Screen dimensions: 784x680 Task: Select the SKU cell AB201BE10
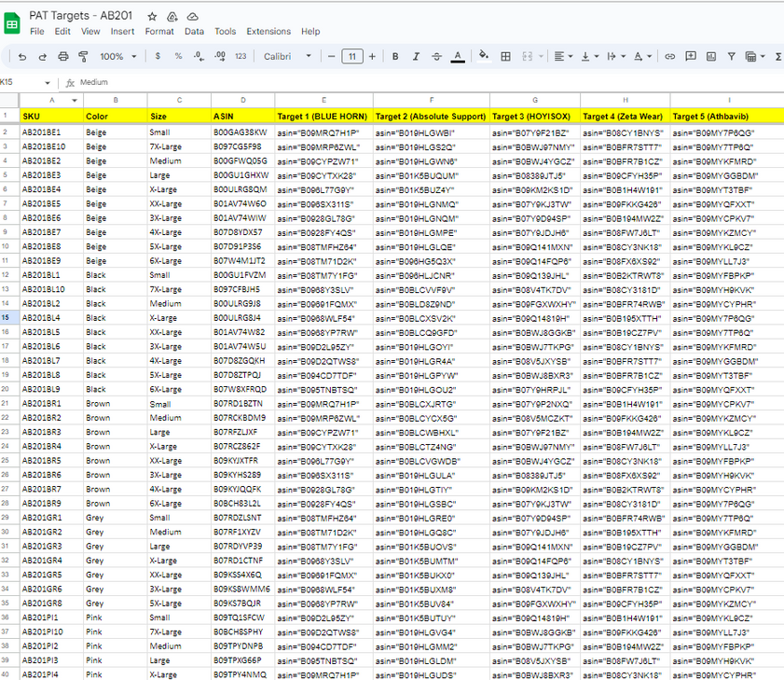pos(51,146)
